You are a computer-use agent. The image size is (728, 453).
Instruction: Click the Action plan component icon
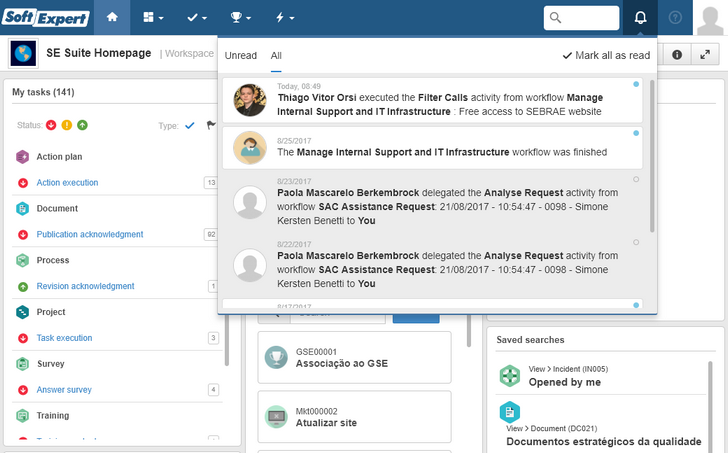tap(22, 157)
